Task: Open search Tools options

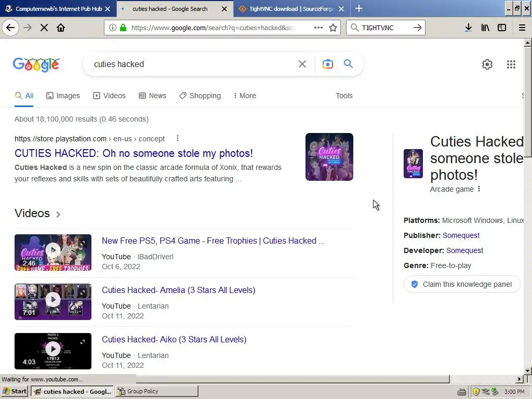Action: (344, 96)
